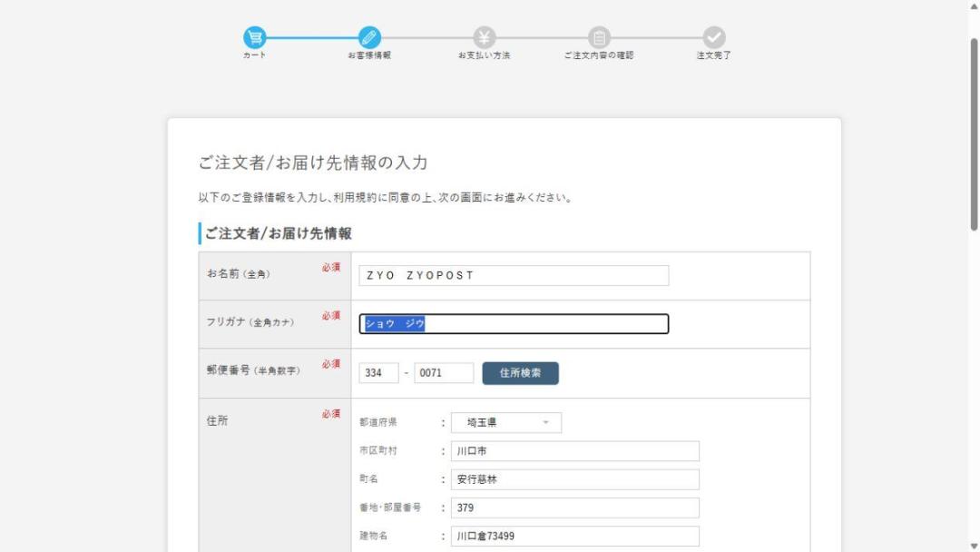This screenshot has height=552, width=980.
Task: Click the ご注文内容の確認 step label
Action: pyautogui.click(x=599, y=55)
